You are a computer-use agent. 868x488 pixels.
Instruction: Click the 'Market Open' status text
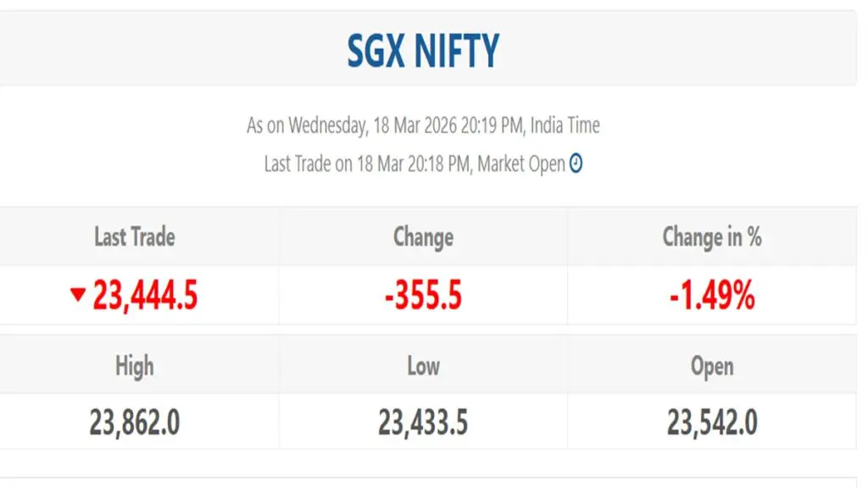point(520,164)
